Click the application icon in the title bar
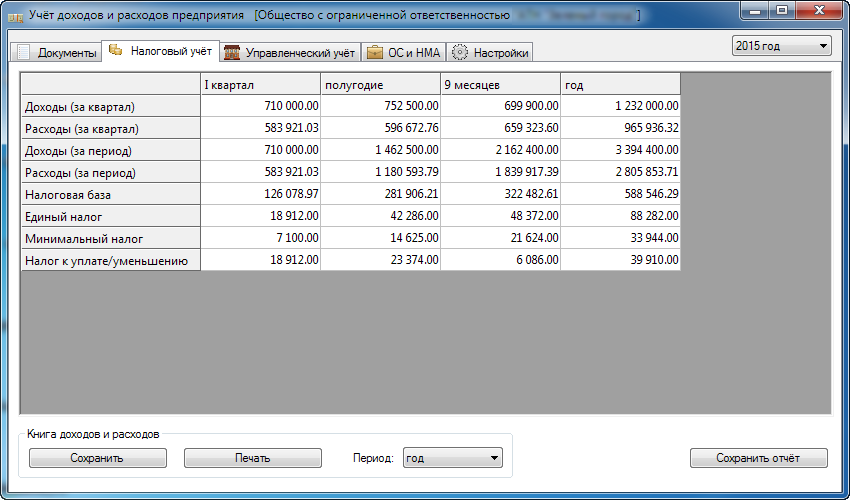Image resolution: width=850 pixels, height=500 pixels. pyautogui.click(x=15, y=16)
